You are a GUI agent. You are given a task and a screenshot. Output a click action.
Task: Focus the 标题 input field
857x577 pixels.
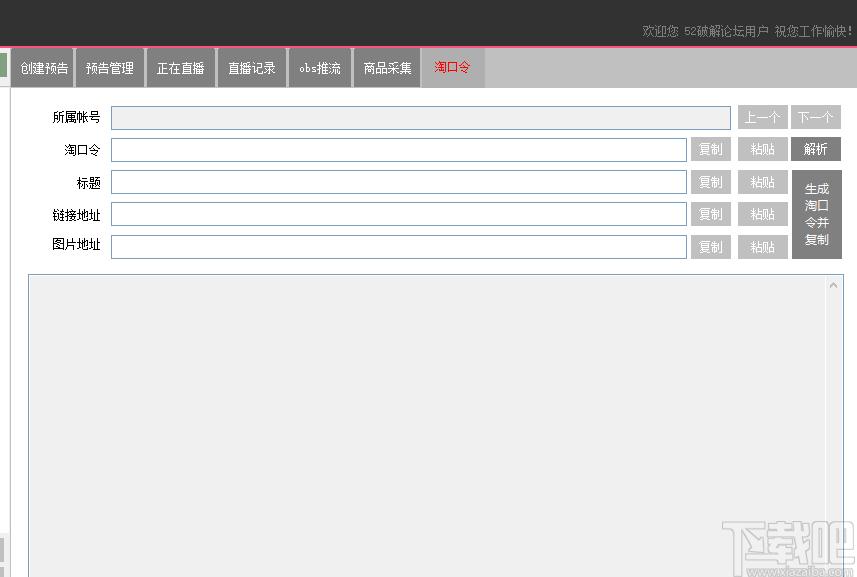tap(399, 182)
